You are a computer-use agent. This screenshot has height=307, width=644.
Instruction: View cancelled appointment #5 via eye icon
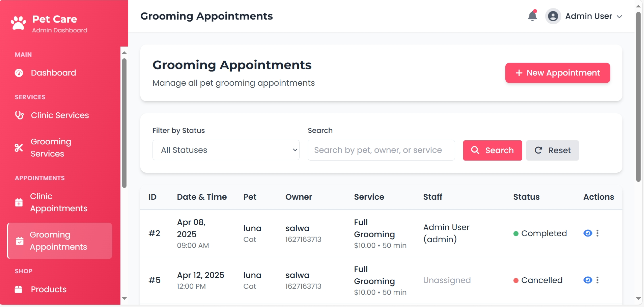click(588, 280)
